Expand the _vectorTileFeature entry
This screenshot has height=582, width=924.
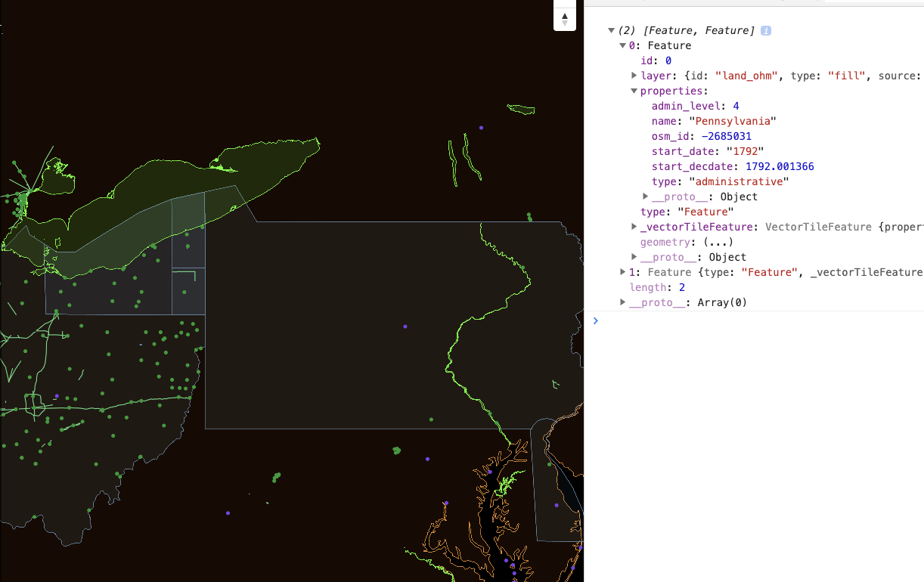(x=634, y=227)
